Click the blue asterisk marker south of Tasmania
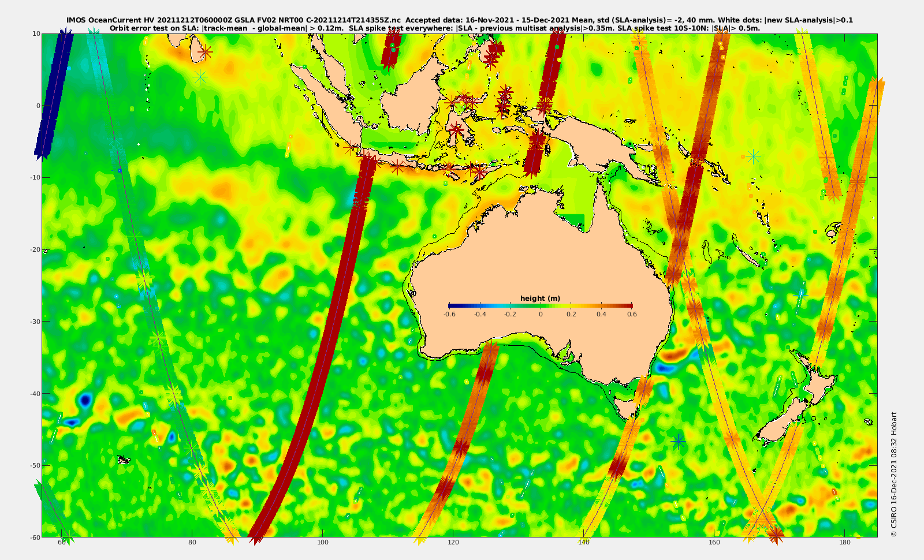This screenshot has height=560, width=924. tap(678, 442)
